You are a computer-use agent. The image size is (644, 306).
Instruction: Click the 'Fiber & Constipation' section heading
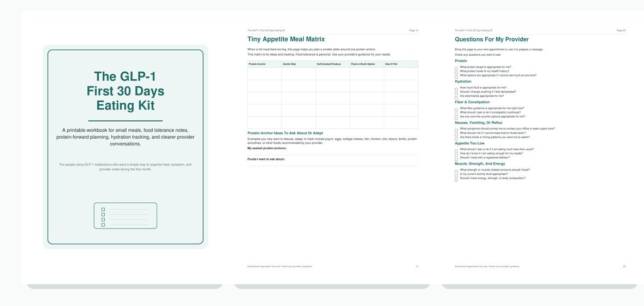[x=472, y=102]
